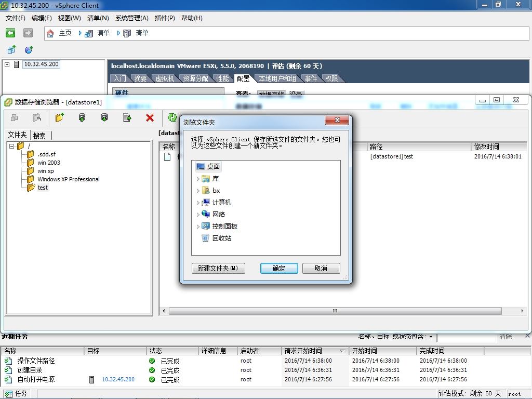The image size is (532, 399).
Task: Click the new resource pool toolbar icon
Action: 29,49
